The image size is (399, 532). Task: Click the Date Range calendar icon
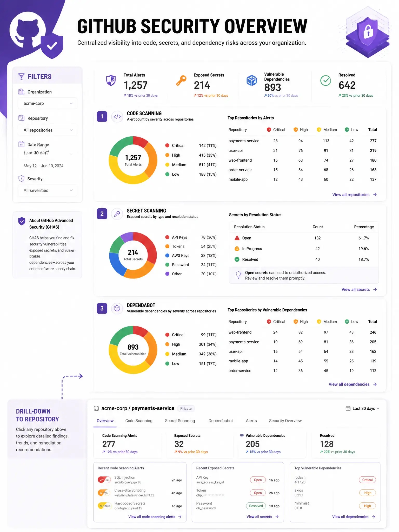click(21, 144)
